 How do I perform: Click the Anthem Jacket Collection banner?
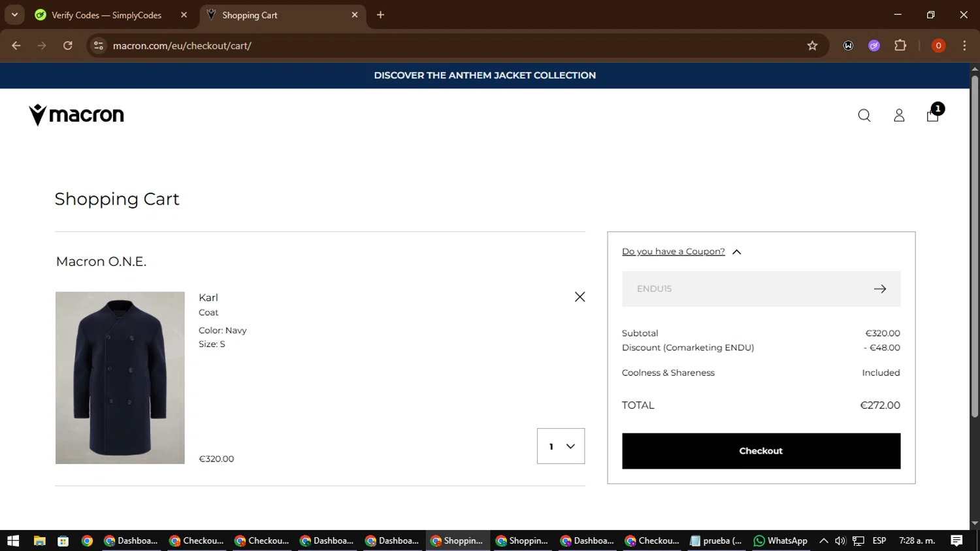[485, 75]
